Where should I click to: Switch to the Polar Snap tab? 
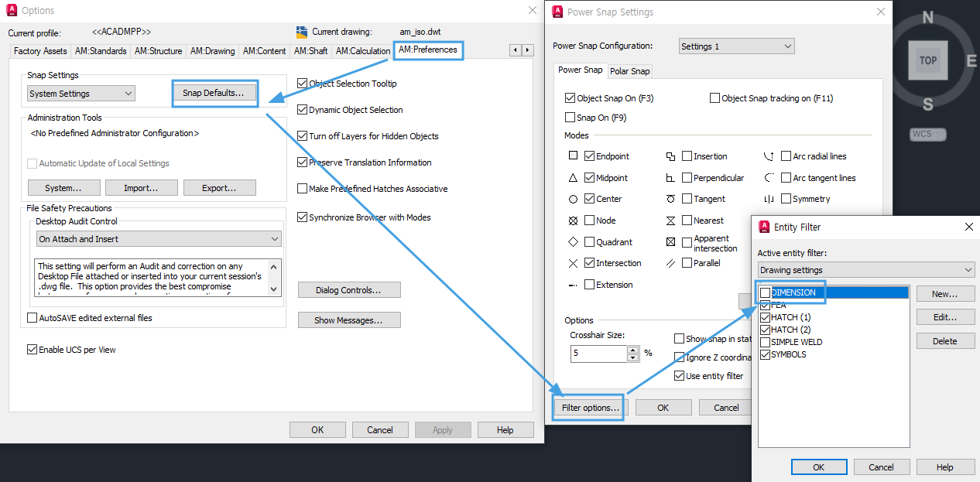(x=630, y=71)
